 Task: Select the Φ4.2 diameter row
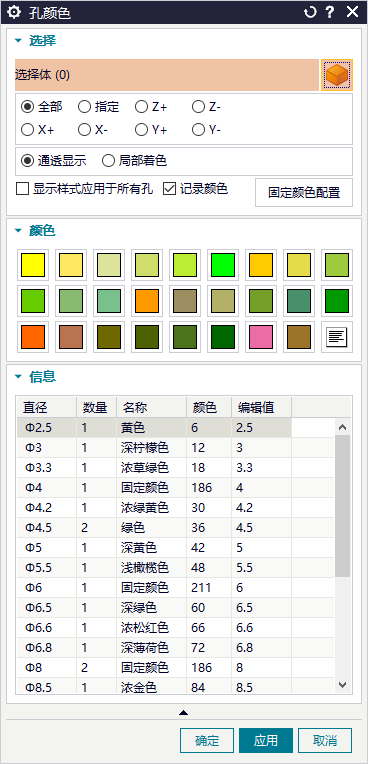point(176,508)
